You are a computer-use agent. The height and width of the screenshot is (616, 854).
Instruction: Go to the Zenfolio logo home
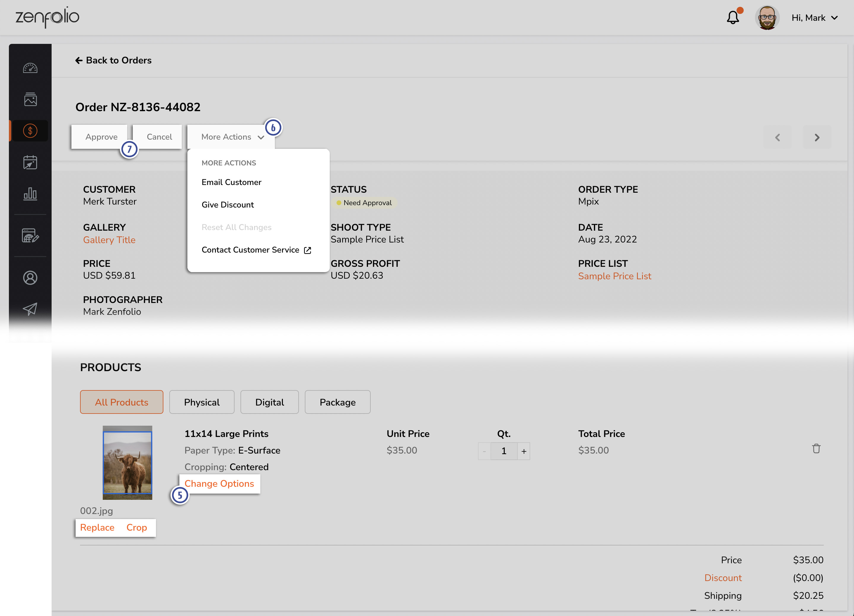47,17
